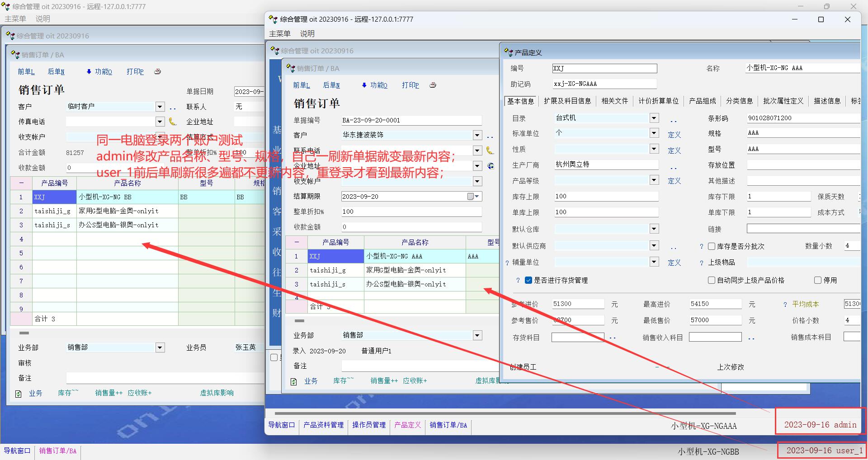Enable 库存是否分批次 checkbox

click(x=712, y=246)
